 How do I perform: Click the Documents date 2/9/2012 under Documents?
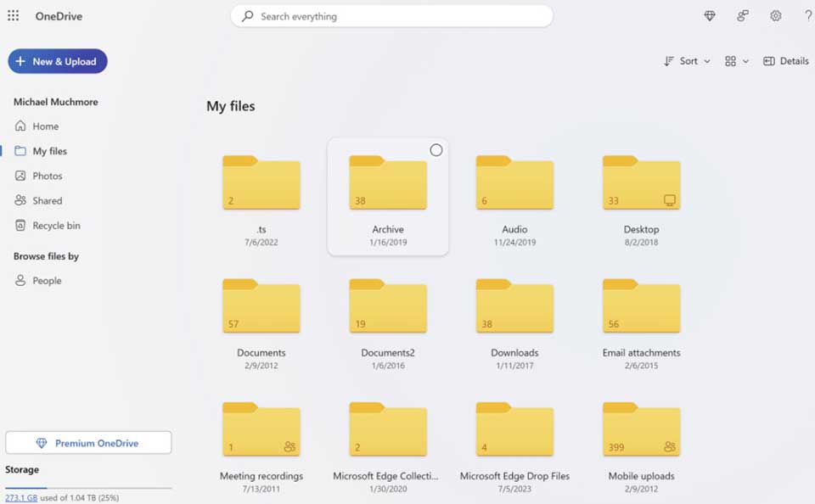[x=261, y=366]
